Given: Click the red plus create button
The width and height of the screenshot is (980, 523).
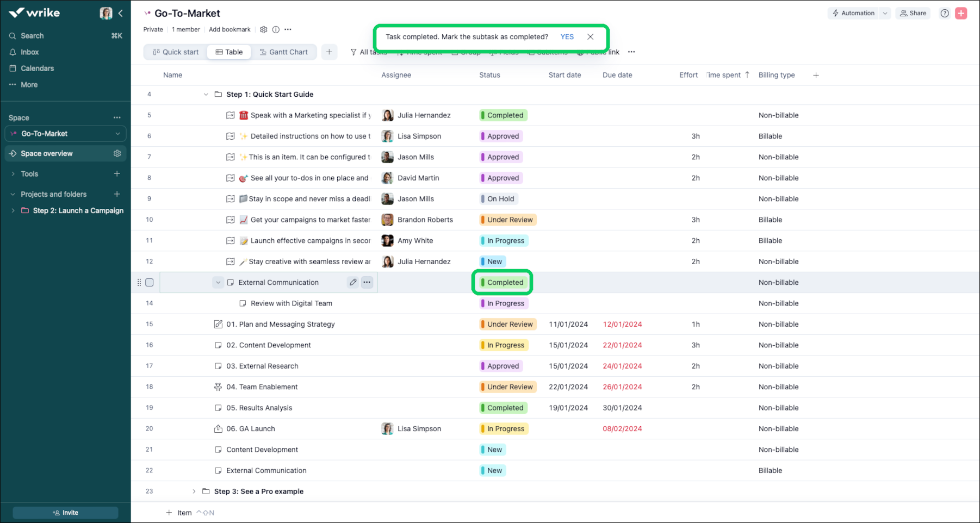Looking at the screenshot, I should [x=961, y=14].
